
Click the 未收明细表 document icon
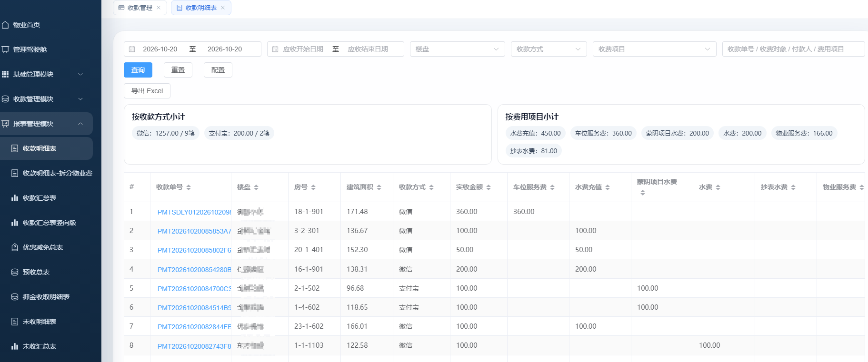point(15,322)
